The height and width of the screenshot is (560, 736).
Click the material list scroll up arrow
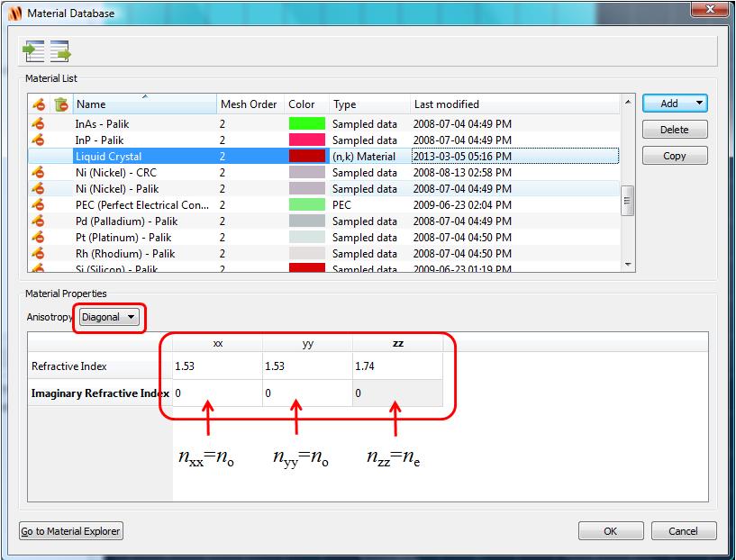[x=628, y=102]
